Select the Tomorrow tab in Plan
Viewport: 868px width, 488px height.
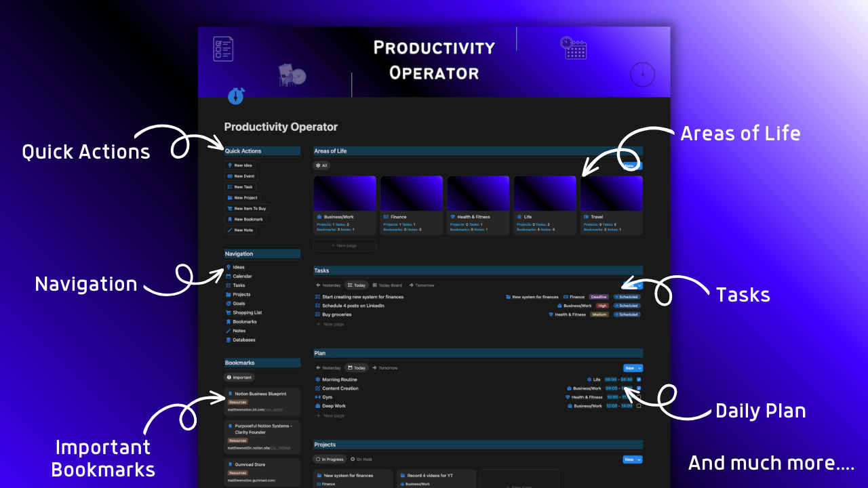tap(387, 368)
